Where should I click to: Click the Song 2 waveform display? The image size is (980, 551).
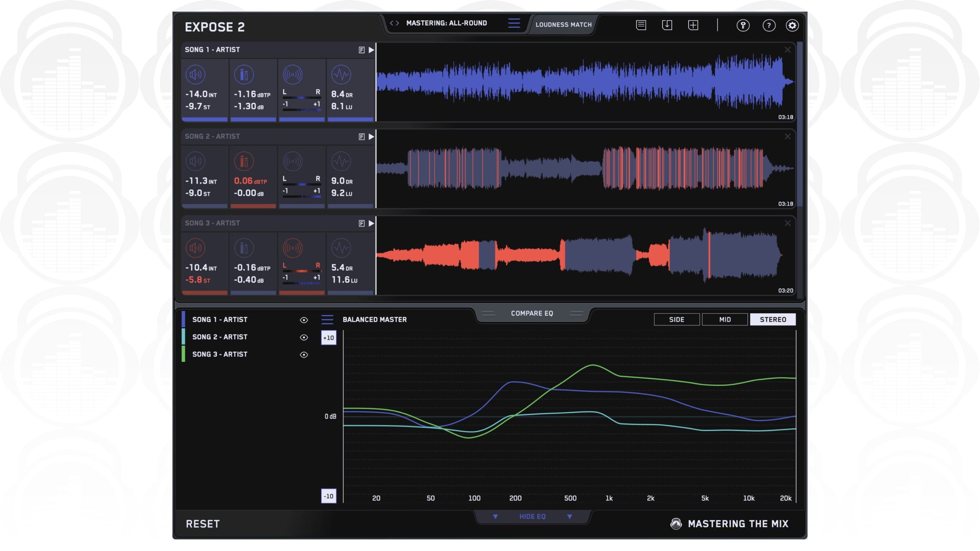pyautogui.click(x=585, y=168)
